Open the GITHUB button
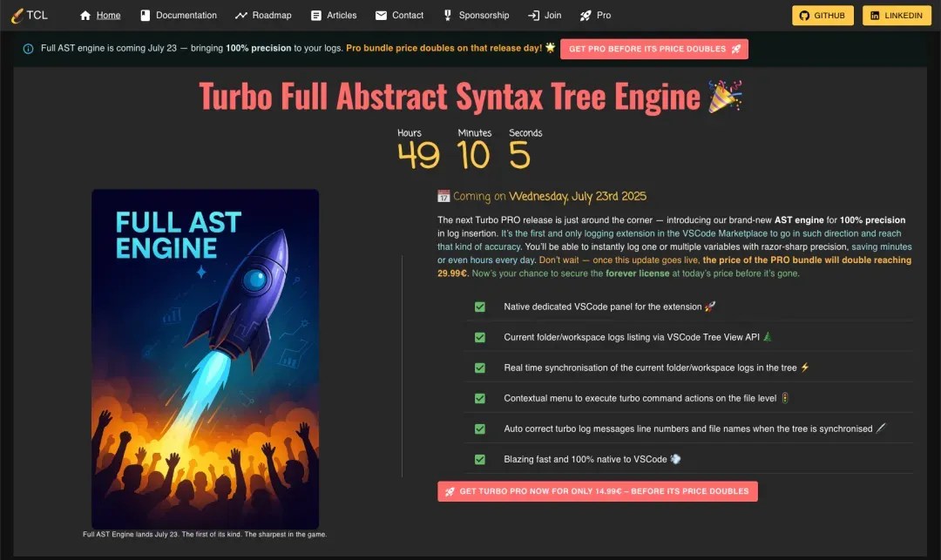Screen dimensions: 941x560 (x=823, y=16)
